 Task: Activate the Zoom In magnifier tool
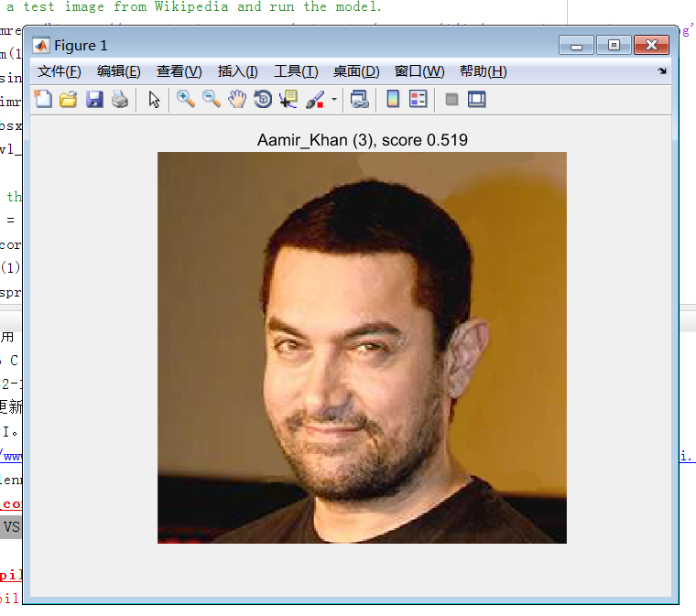[x=186, y=99]
